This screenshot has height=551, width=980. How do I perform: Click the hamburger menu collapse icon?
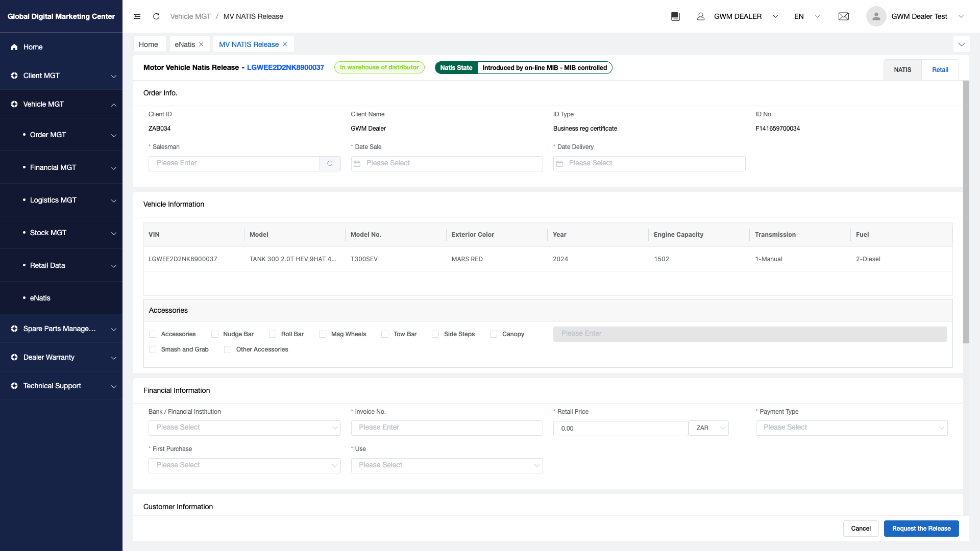[137, 16]
